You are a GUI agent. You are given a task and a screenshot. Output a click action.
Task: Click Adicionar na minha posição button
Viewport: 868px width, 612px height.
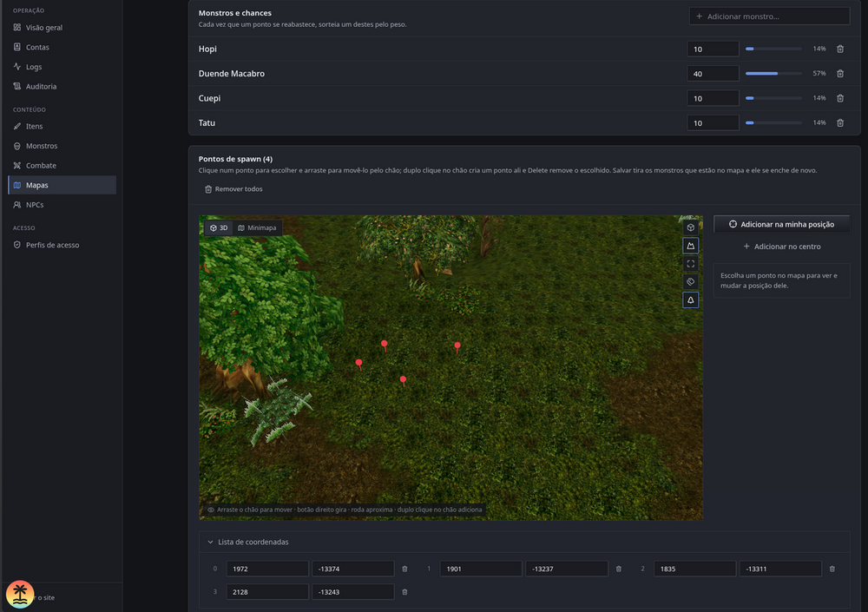tap(782, 224)
